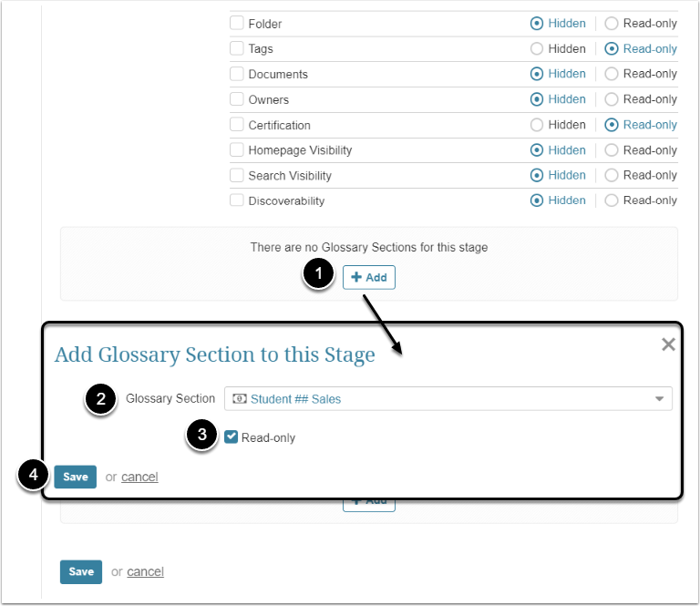Choose Read-only for Homepage Visibility
Screen dimensions: 700x606
(x=612, y=150)
